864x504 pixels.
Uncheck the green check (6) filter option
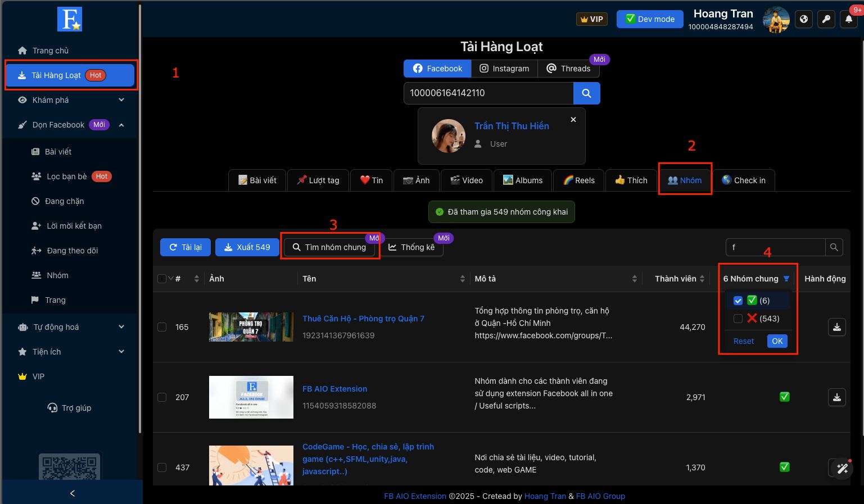click(x=738, y=301)
